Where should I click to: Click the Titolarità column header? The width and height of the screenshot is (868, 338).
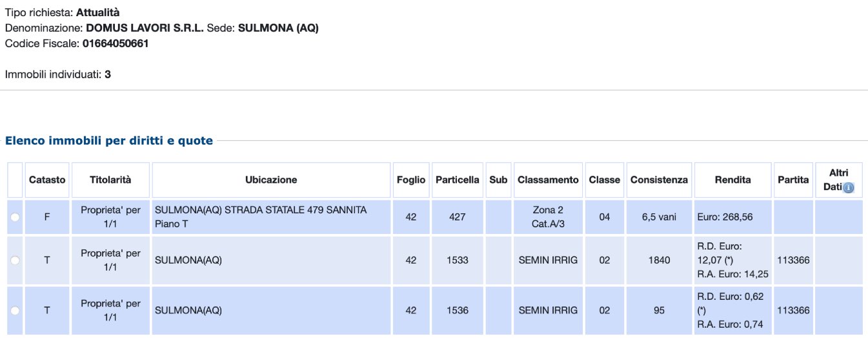point(110,180)
